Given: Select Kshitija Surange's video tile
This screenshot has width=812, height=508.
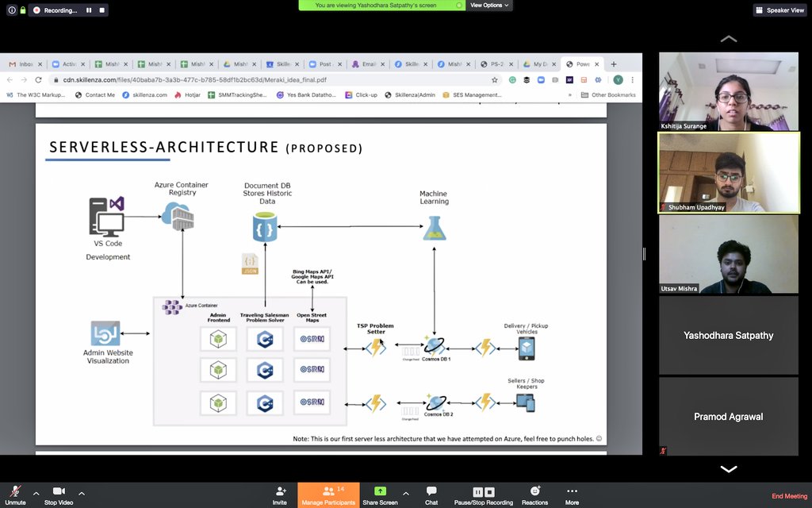Looking at the screenshot, I should click(728, 91).
